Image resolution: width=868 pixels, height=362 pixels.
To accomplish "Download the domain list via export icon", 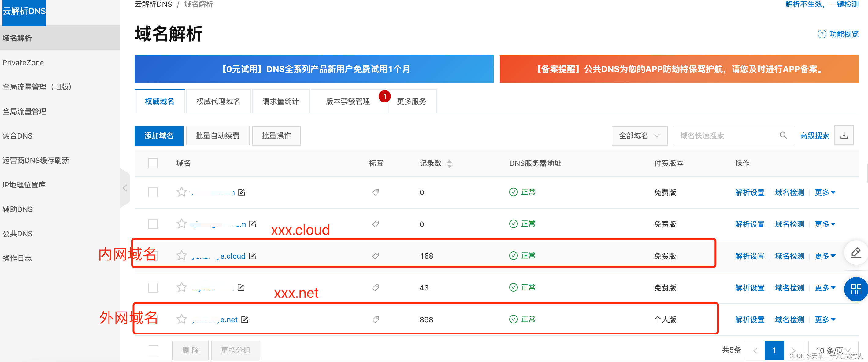I will 844,135.
